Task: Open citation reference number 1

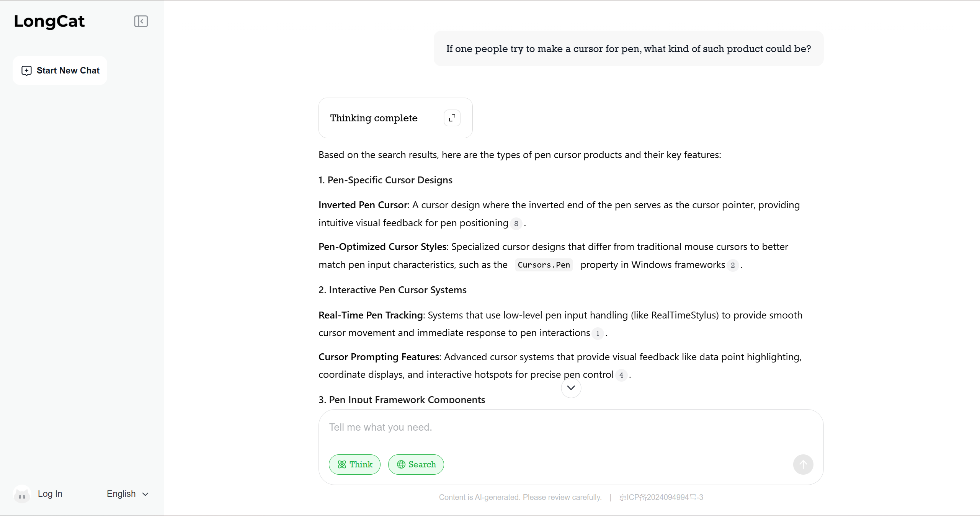Action: [x=598, y=333]
